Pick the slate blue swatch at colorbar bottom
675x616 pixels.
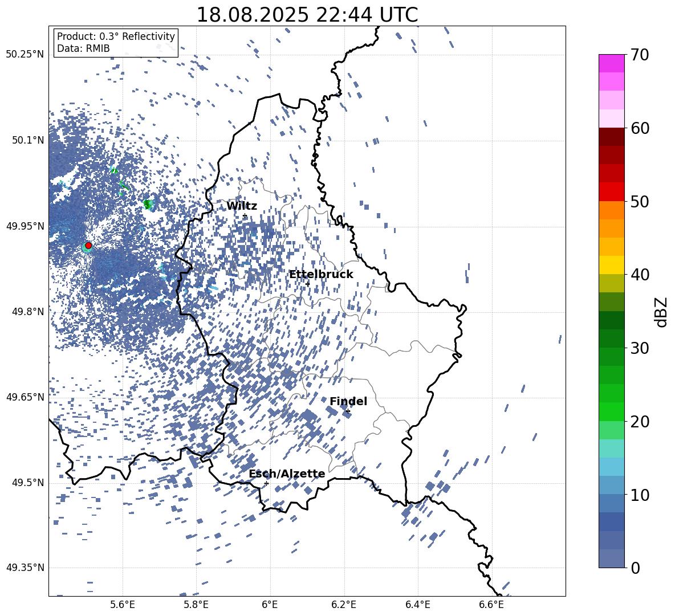tap(611, 559)
